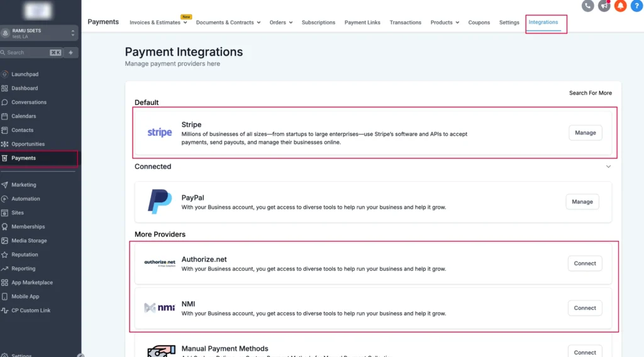Image resolution: width=644 pixels, height=357 pixels.
Task: Open the RAMU SDETS account switcher
Action: pyautogui.click(x=39, y=33)
